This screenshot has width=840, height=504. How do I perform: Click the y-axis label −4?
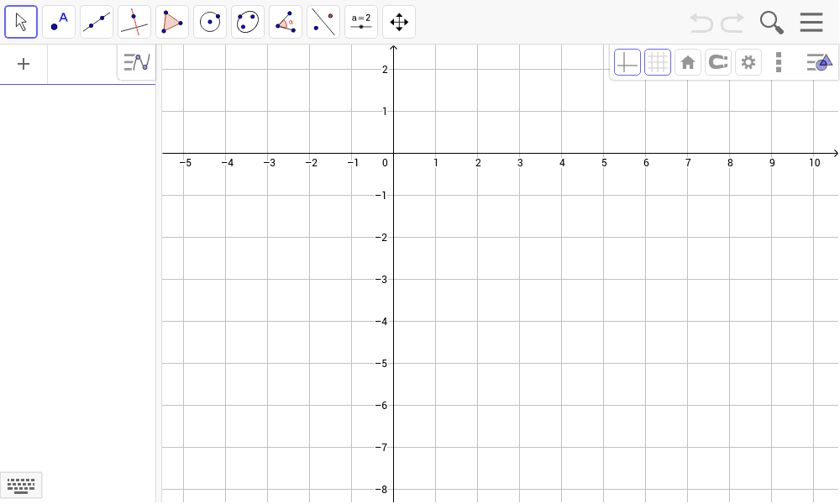pyautogui.click(x=381, y=322)
